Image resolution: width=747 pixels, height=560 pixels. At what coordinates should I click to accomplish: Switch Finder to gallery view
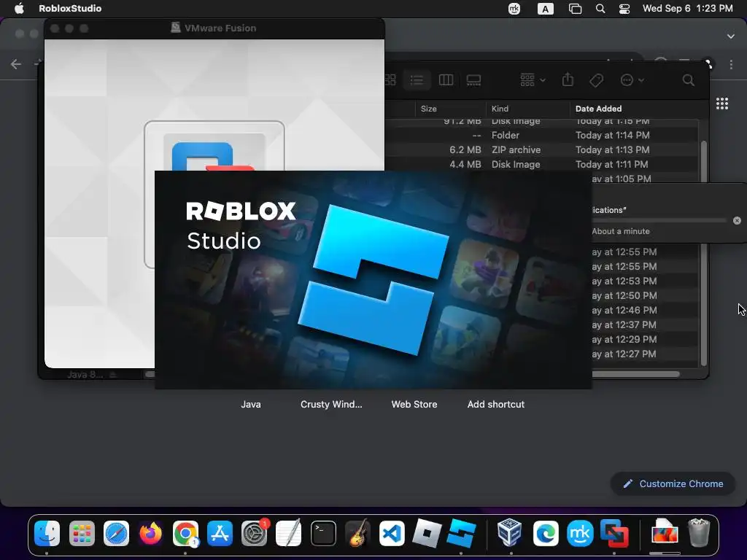click(x=473, y=80)
